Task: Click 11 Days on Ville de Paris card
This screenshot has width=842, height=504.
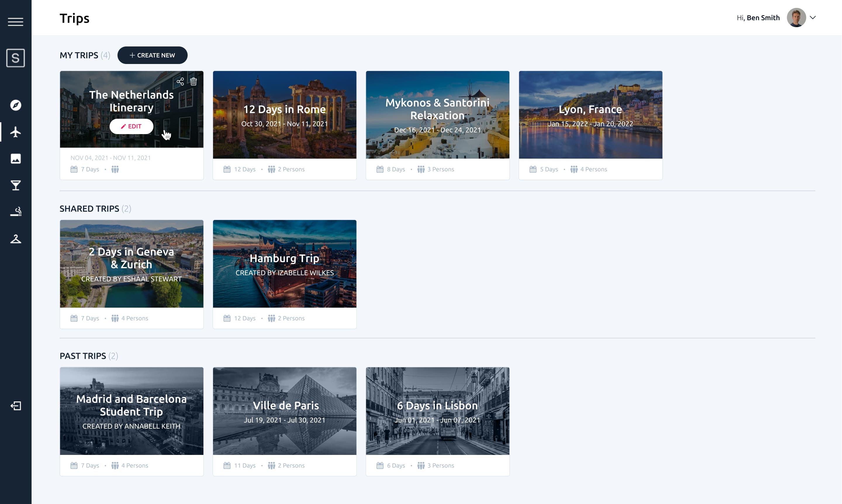Action: pos(245,466)
